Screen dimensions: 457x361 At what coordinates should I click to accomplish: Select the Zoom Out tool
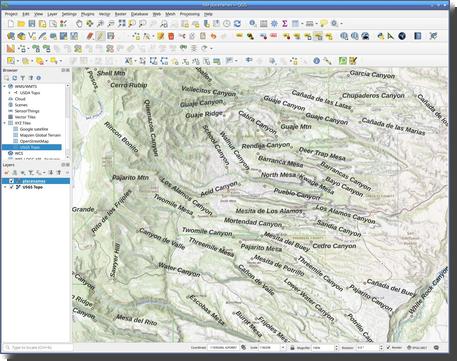[111, 24]
